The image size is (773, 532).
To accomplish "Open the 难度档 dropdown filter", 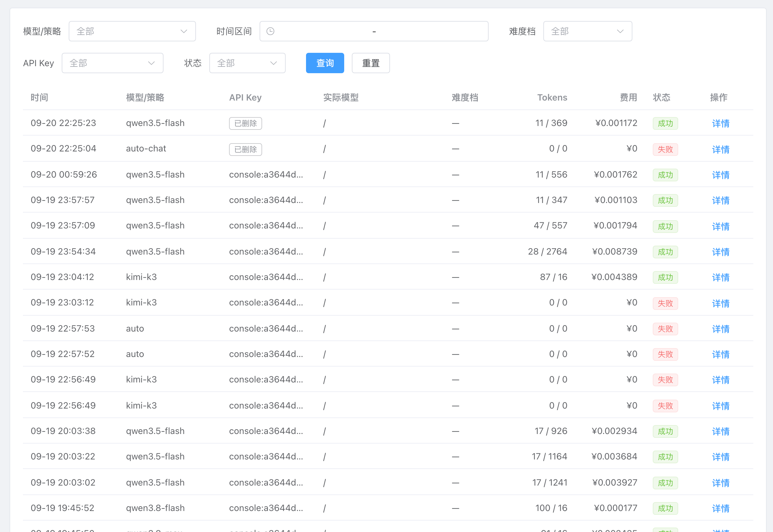I will tap(588, 31).
